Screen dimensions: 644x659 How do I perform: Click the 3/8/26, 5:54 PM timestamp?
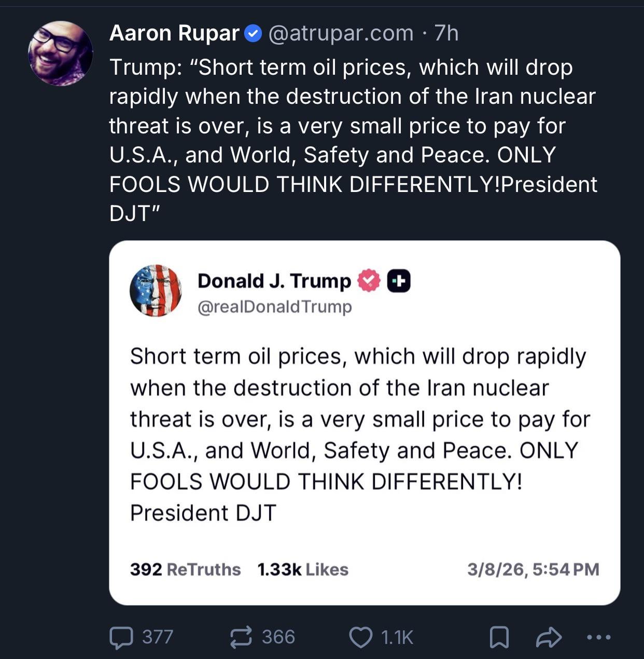(x=533, y=569)
